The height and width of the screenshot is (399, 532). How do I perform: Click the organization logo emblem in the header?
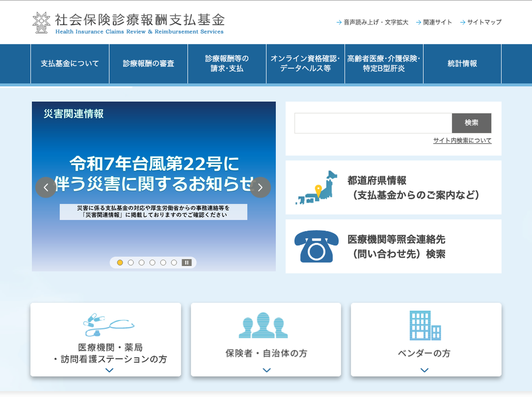click(x=42, y=23)
